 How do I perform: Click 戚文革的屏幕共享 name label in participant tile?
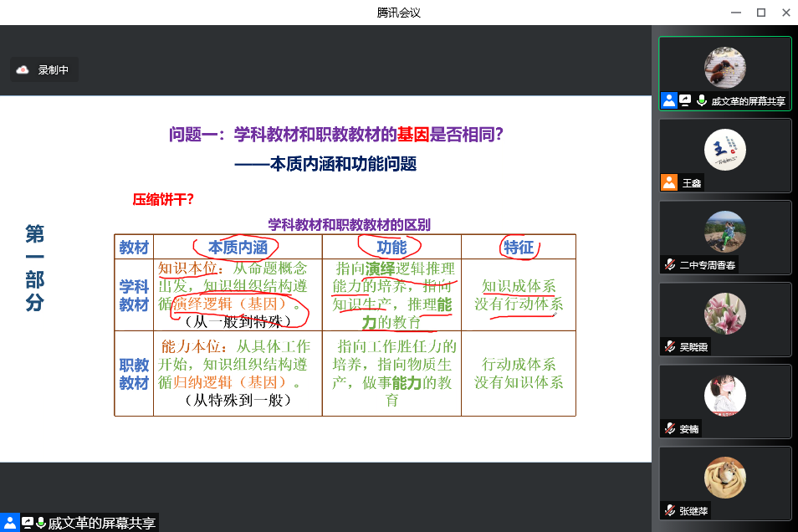(748, 101)
